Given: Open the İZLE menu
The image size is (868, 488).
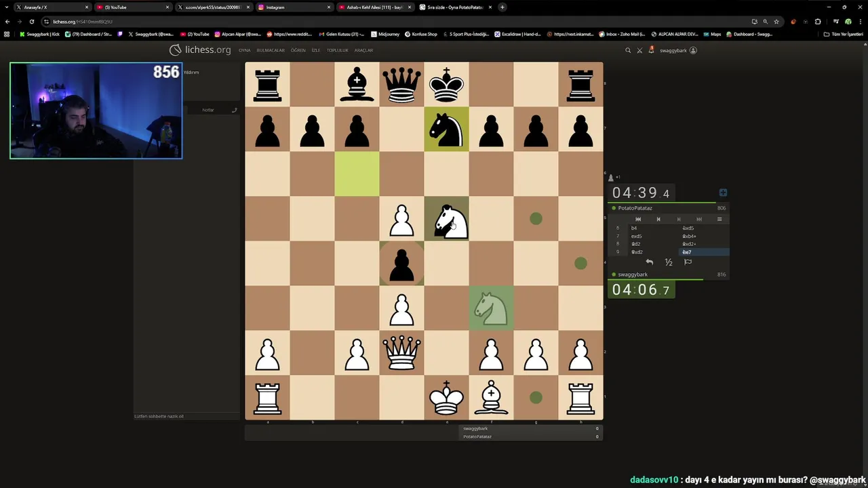Looking at the screenshot, I should click(x=316, y=50).
